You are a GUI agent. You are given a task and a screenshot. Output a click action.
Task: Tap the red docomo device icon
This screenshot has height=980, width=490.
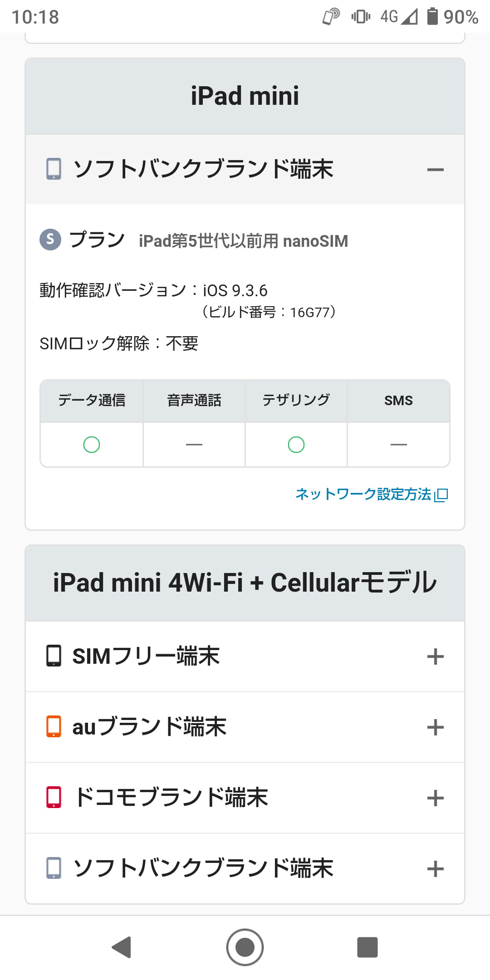[54, 798]
